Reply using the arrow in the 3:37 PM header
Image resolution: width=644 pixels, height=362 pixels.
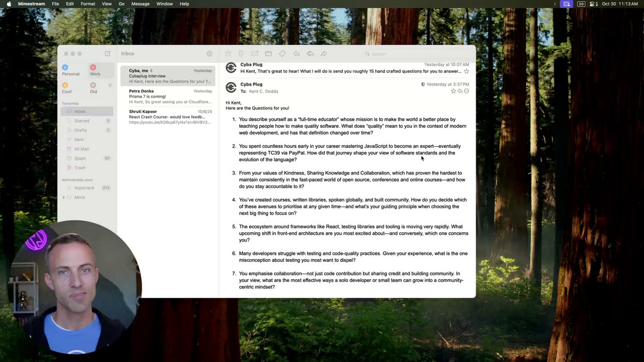coord(460,91)
